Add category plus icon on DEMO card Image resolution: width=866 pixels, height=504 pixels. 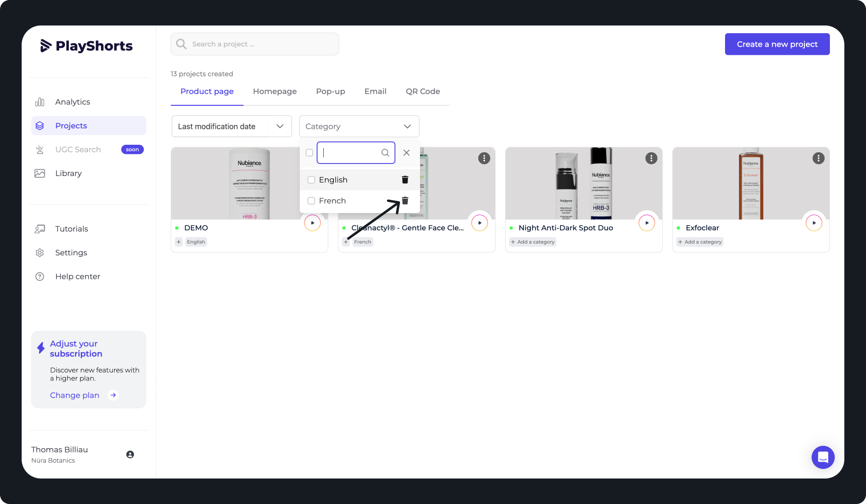click(179, 242)
